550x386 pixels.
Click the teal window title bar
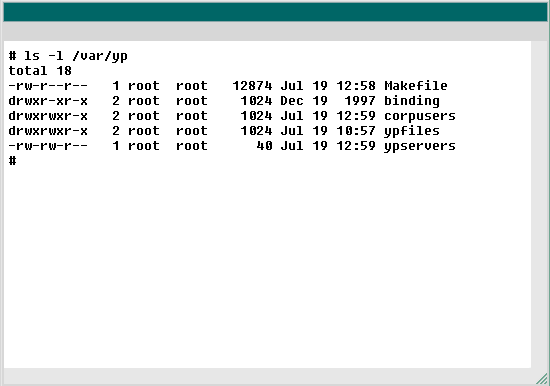275,12
